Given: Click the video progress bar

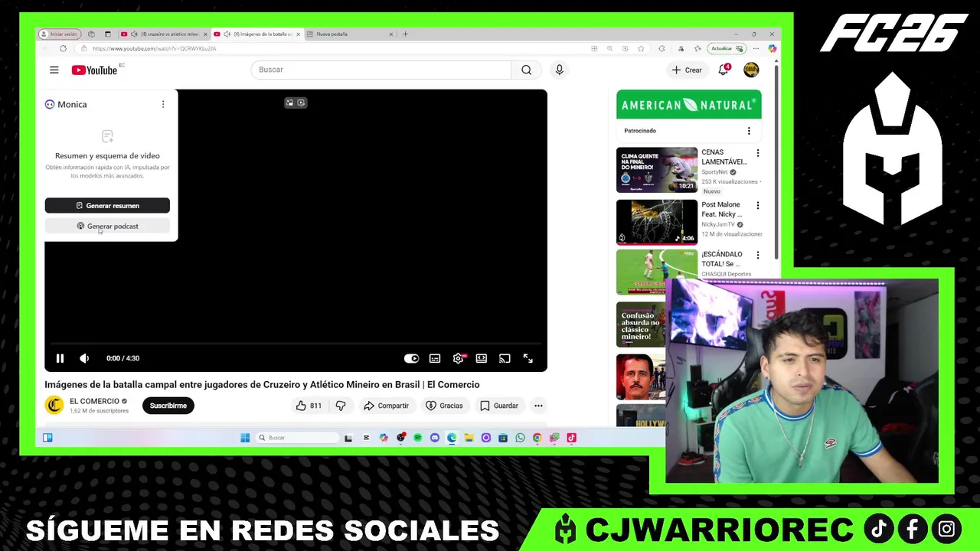Looking at the screenshot, I should pyautogui.click(x=296, y=344).
